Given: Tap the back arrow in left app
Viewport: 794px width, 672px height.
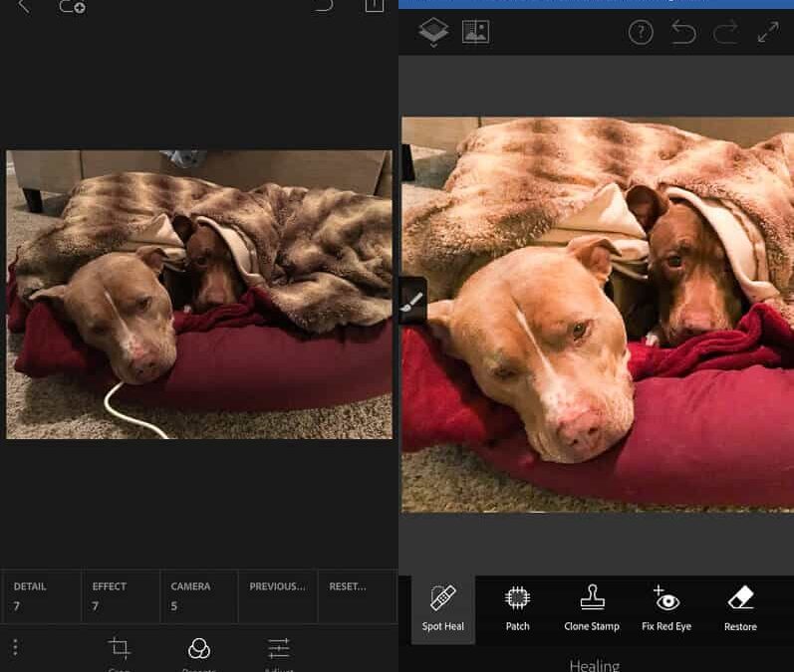Looking at the screenshot, I should [x=23, y=6].
